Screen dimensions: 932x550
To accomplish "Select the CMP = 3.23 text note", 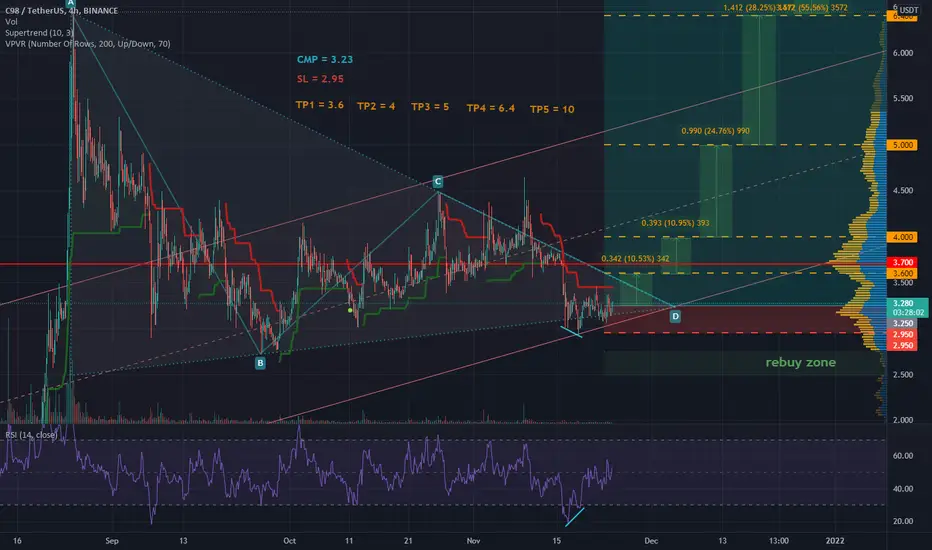I will pos(325,59).
